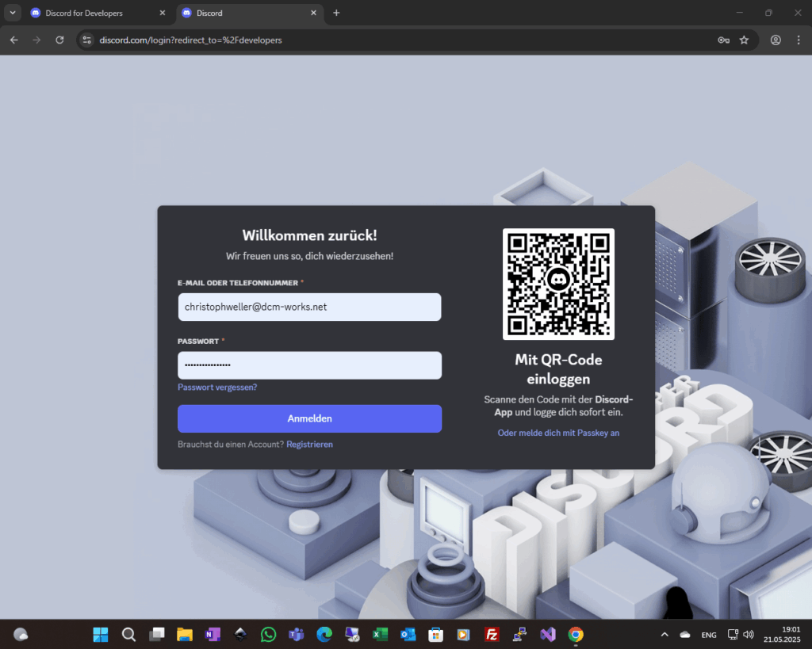The height and width of the screenshot is (649, 812).
Task: Bookmark this page with the star icon
Action: pyautogui.click(x=744, y=40)
